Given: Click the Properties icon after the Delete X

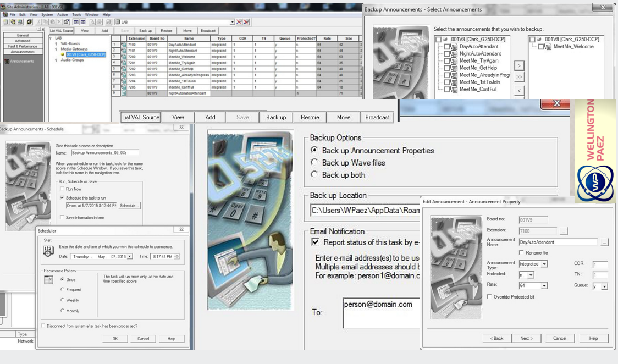Looking at the screenshot, I should (x=66, y=21).
